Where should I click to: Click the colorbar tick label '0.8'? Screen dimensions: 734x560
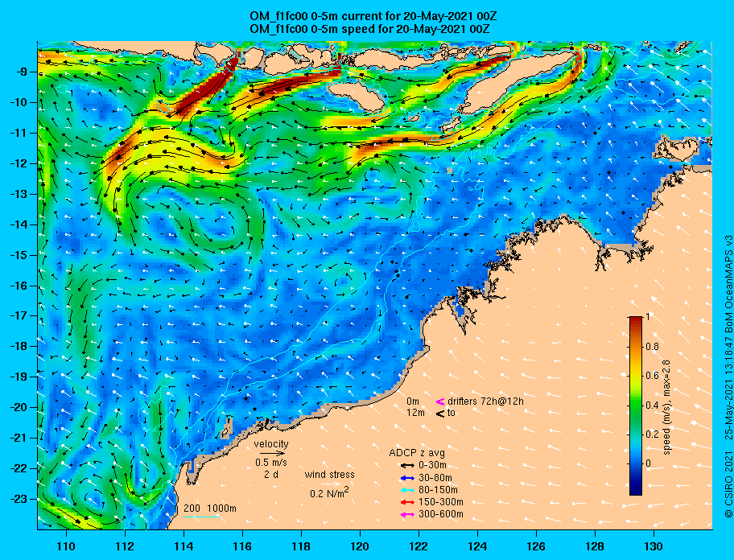652,347
